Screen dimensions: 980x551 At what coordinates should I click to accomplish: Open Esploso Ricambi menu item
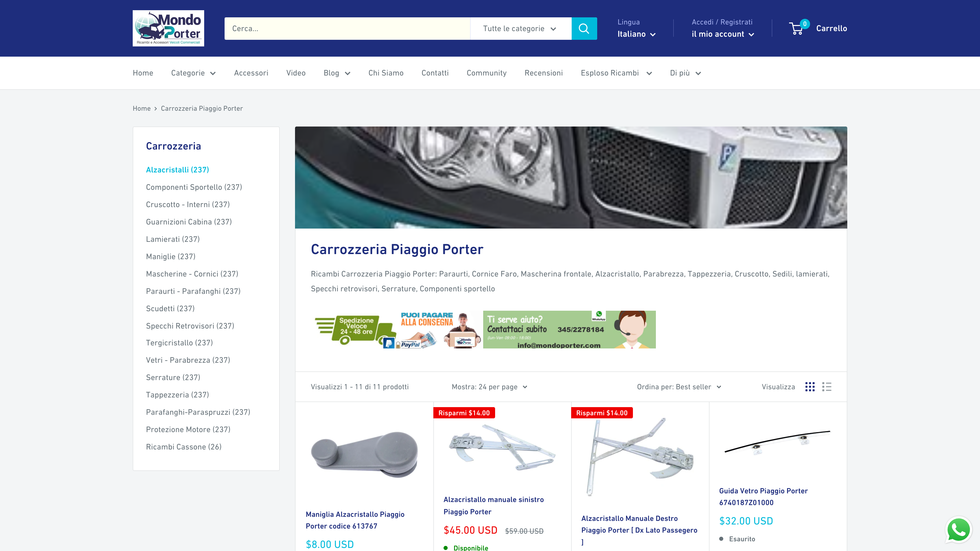coord(616,73)
